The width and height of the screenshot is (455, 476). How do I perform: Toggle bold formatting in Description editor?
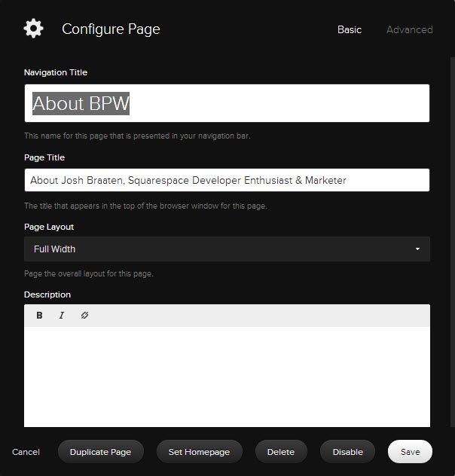pos(39,316)
